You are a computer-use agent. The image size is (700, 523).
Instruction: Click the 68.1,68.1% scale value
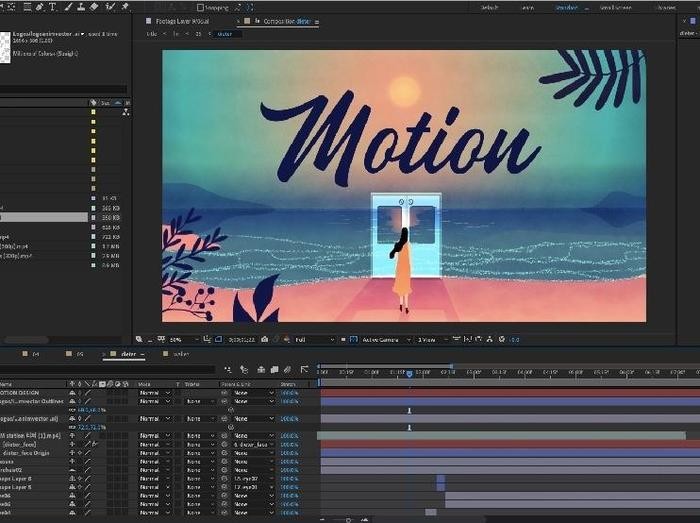92,410
